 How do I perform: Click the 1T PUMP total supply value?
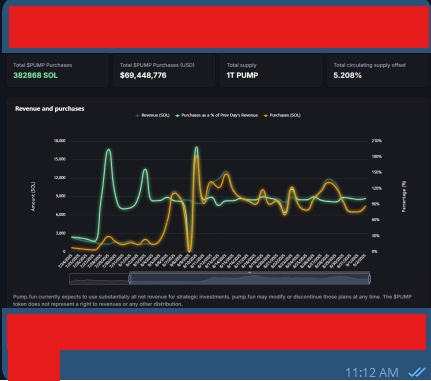click(242, 75)
